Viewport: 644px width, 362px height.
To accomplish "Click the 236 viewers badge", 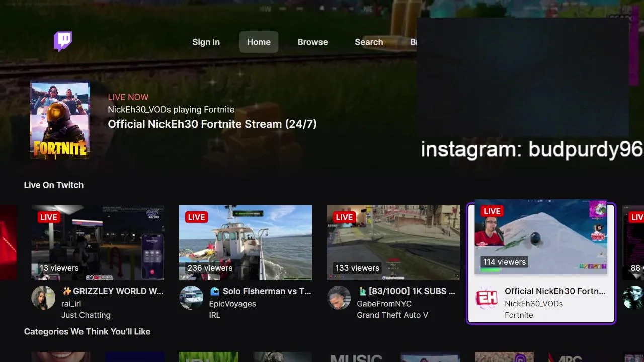I will click(210, 268).
